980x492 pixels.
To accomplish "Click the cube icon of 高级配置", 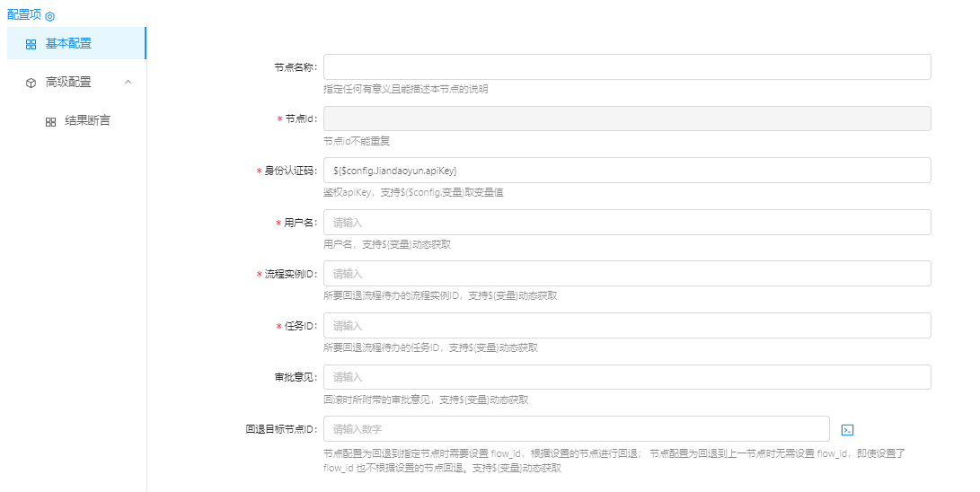I will [x=31, y=82].
